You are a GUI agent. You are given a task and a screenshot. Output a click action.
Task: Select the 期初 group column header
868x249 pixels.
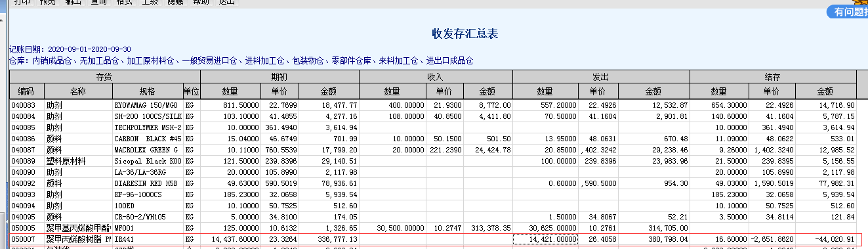click(279, 78)
